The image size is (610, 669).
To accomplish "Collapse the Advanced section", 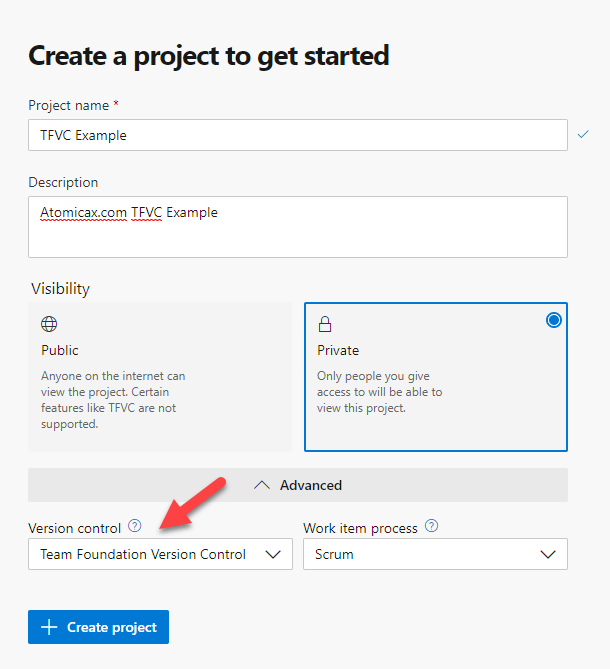I will (298, 485).
